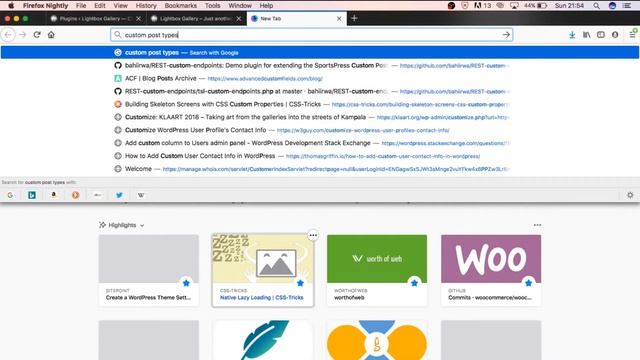Open the Library icon
Screen dimensions: 640x360
[x=587, y=35]
